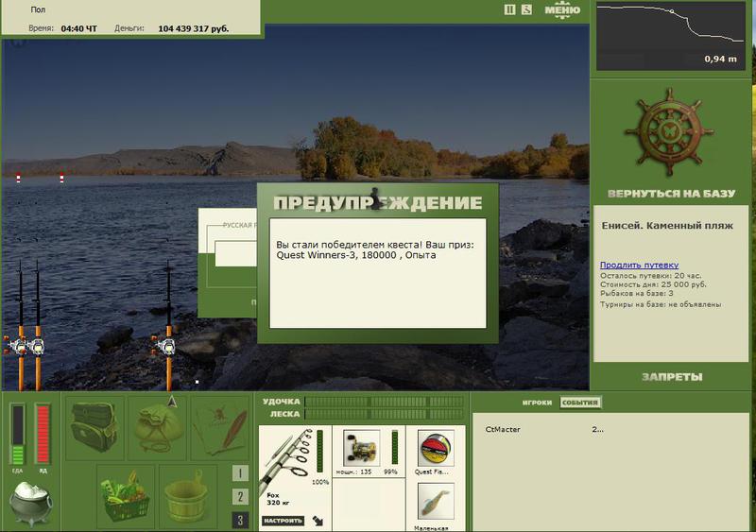The width and height of the screenshot is (756, 532).
Task: Click the Рыбаков на базе: 3 line
Action: tap(636, 293)
